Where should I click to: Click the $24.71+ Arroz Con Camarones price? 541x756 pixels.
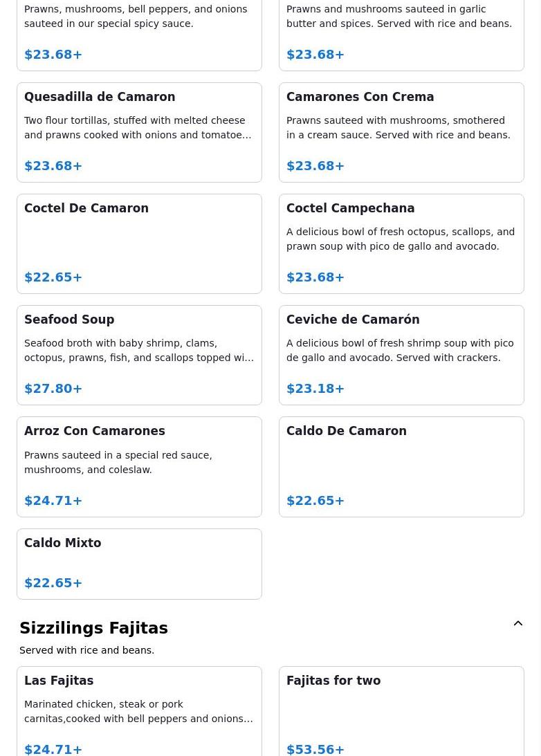click(x=53, y=501)
